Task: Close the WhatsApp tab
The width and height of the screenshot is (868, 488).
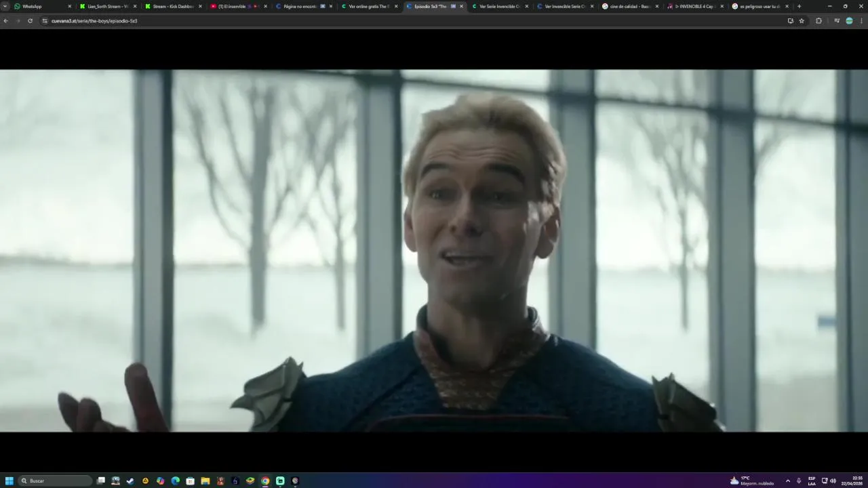Action: pos(69,6)
